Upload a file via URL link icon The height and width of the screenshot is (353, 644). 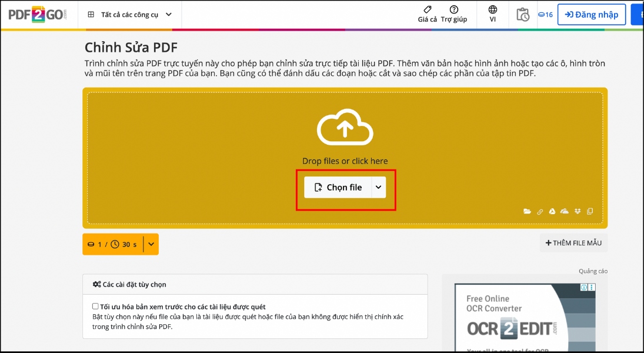coord(540,211)
